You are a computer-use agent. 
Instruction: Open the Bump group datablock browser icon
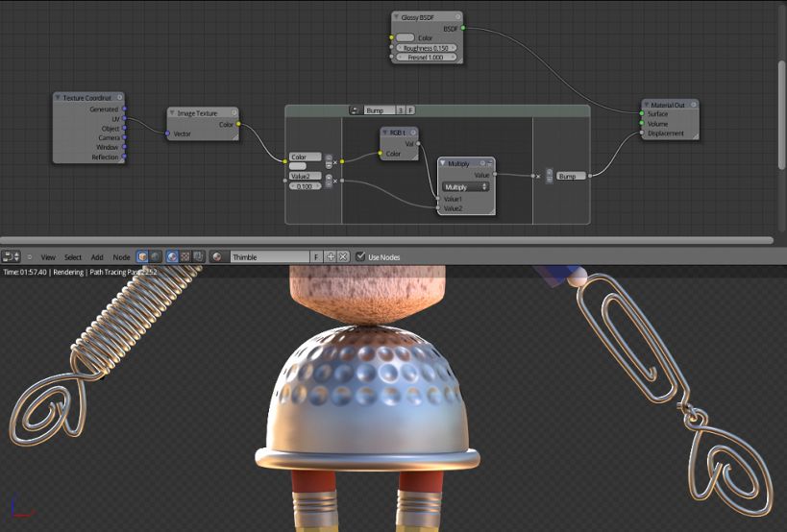[x=356, y=110]
